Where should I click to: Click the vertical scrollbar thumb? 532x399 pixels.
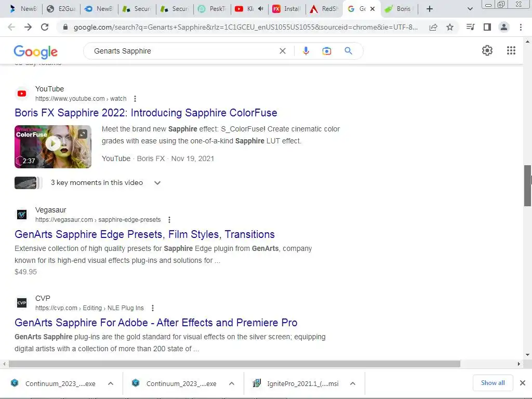click(527, 185)
